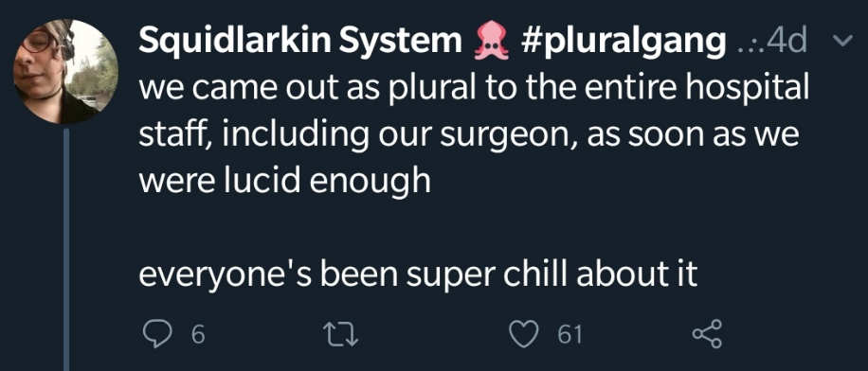Click the 'staff, including our surgeon' text line
Viewport: 868px width, 371px height.
click(x=469, y=135)
